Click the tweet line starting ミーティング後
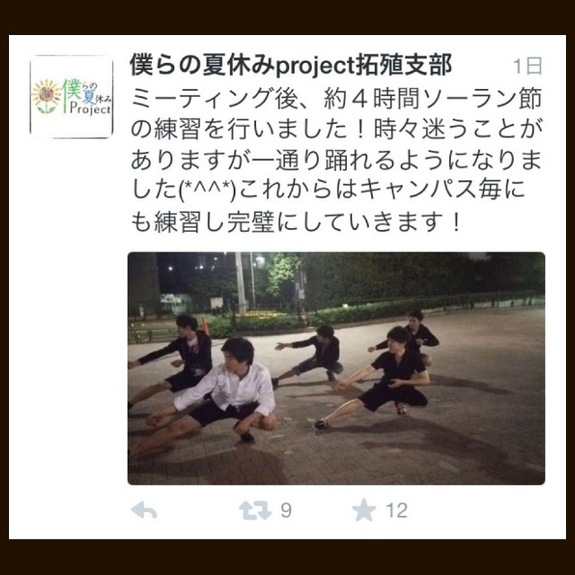 point(336,99)
